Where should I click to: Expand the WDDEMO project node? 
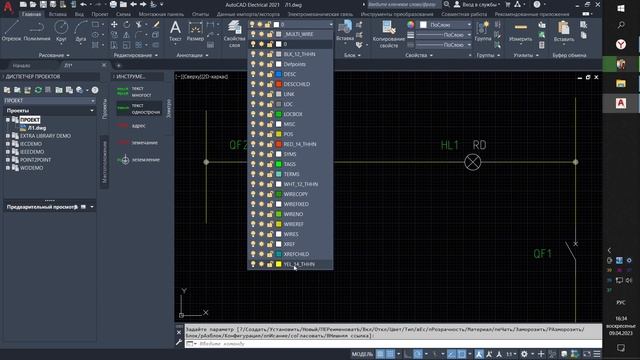click(8, 168)
